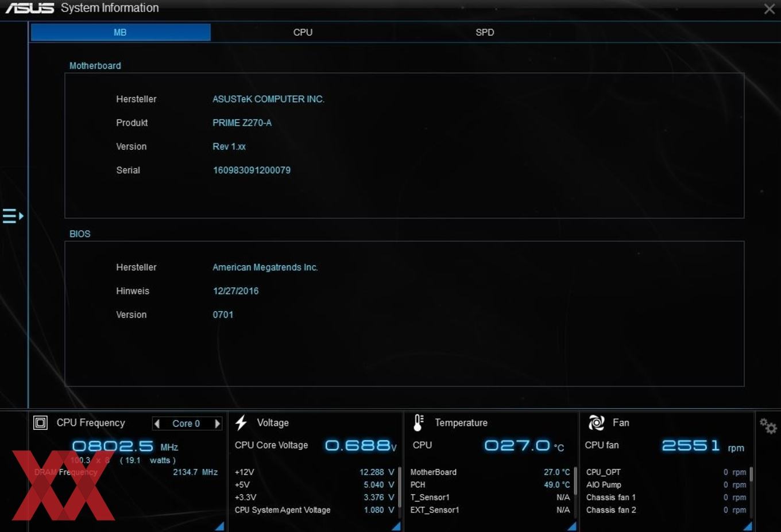Click the AIO Pump fan row
Image resolution: width=781 pixels, height=532 pixels.
click(x=666, y=485)
